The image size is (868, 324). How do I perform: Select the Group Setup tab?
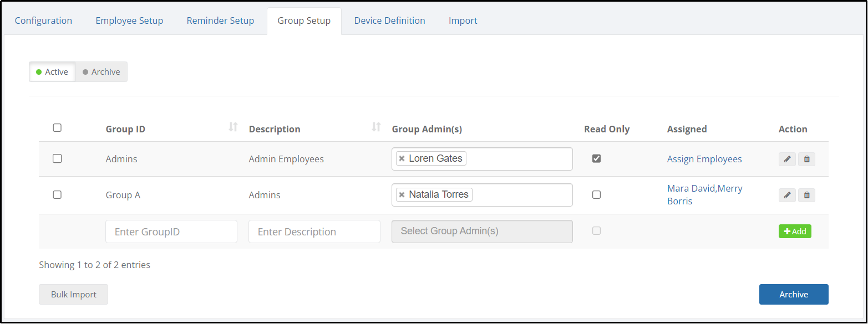304,20
